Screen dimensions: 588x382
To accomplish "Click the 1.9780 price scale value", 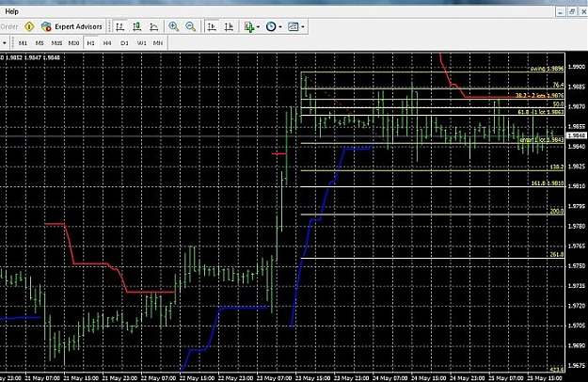I will tap(577, 226).
